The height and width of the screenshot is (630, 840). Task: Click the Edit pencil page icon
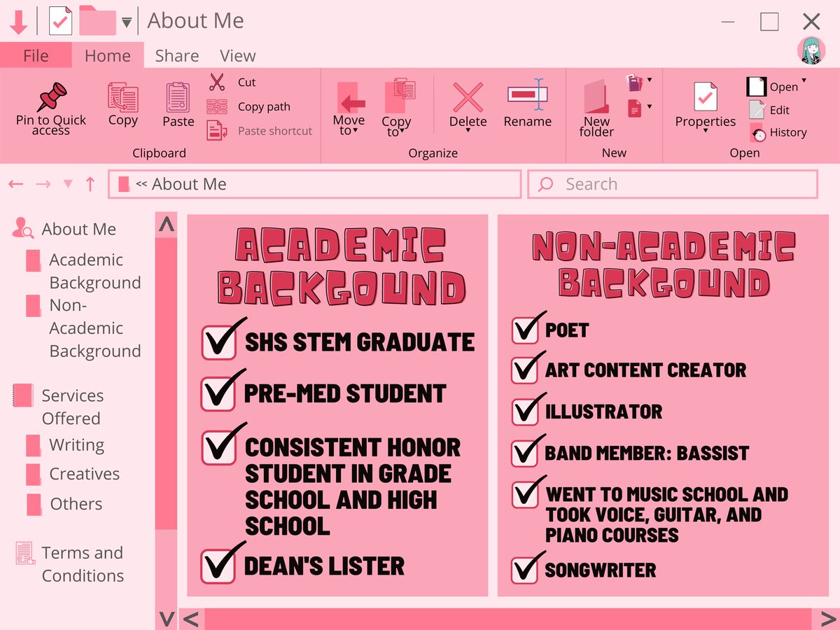point(757,109)
